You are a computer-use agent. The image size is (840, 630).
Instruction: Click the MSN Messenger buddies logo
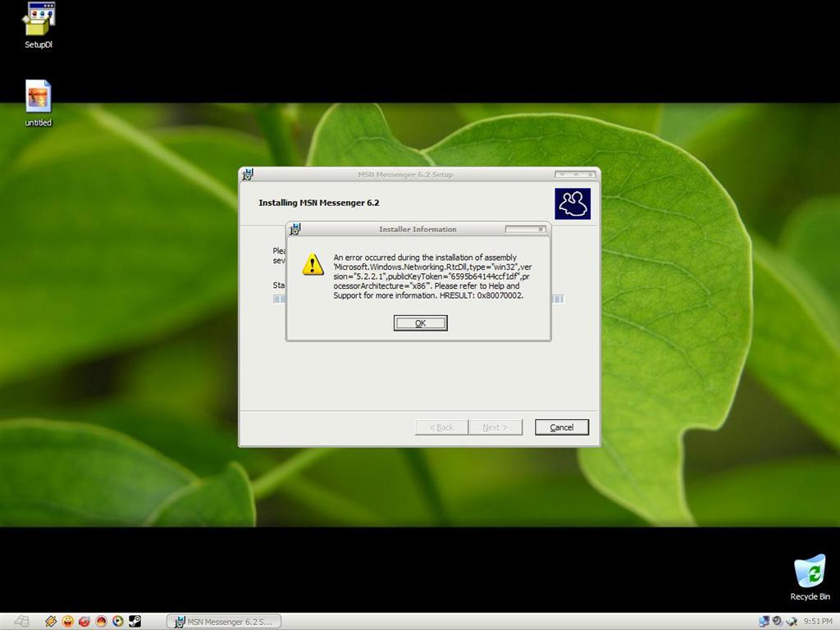(x=572, y=203)
